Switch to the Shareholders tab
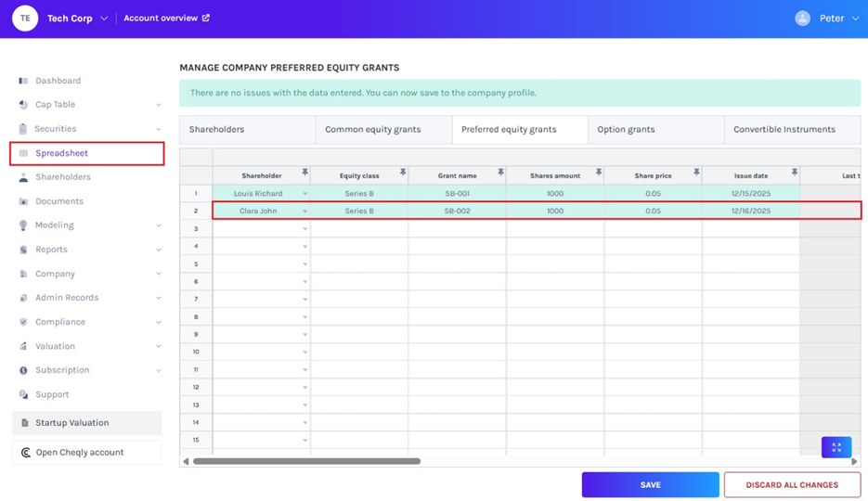This screenshot has width=868, height=501. point(248,129)
